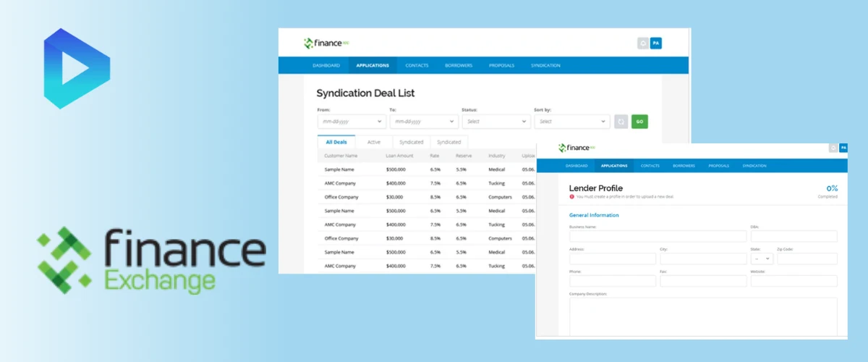This screenshot has width=868, height=362.
Task: Open Borrowers in Lender Profile window navigation
Action: pyautogui.click(x=684, y=166)
